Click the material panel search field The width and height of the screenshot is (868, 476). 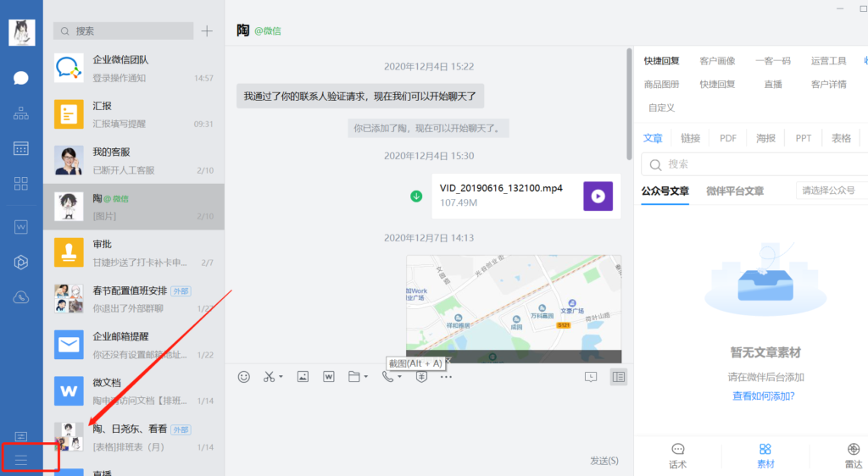coord(754,164)
